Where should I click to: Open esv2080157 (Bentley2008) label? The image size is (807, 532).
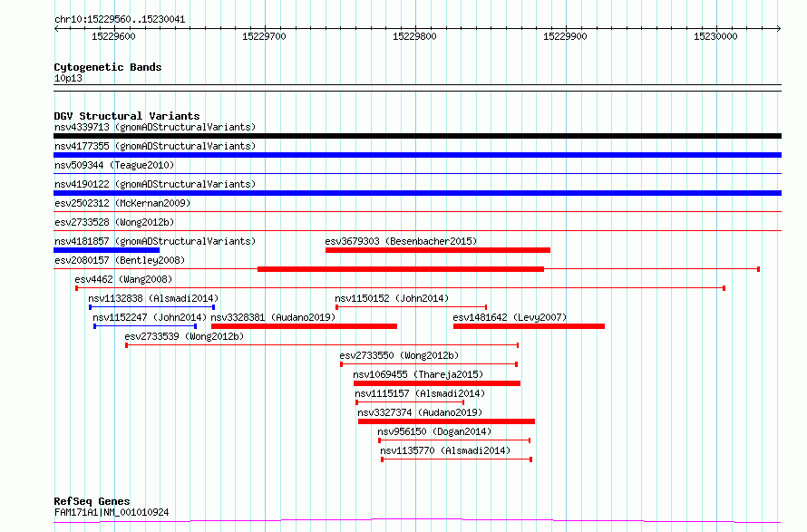tap(120, 260)
